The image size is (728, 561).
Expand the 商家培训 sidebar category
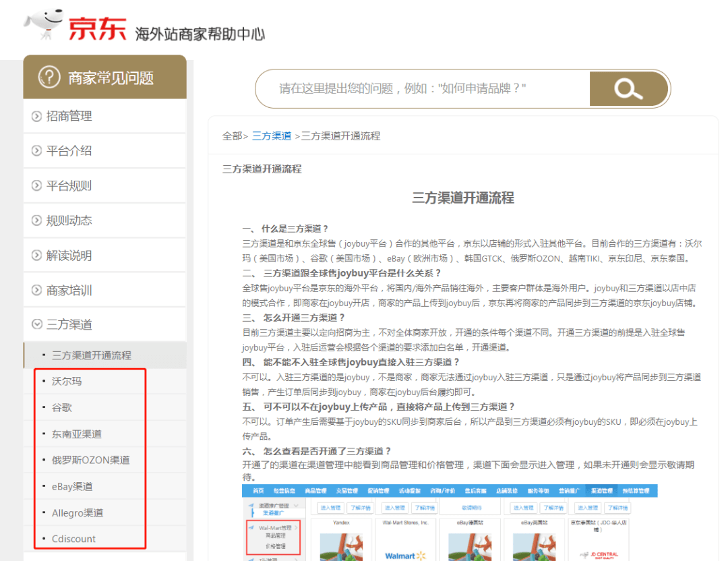(x=105, y=290)
